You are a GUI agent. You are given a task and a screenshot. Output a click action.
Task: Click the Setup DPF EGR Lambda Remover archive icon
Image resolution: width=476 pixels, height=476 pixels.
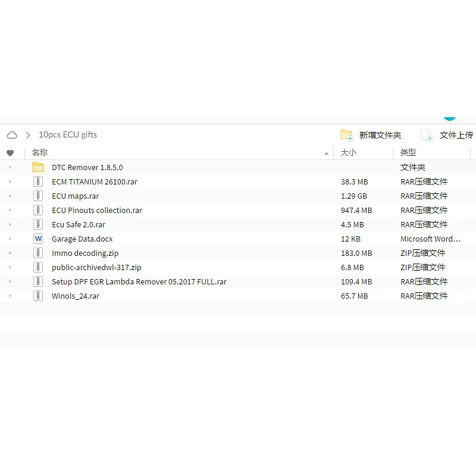tap(38, 281)
